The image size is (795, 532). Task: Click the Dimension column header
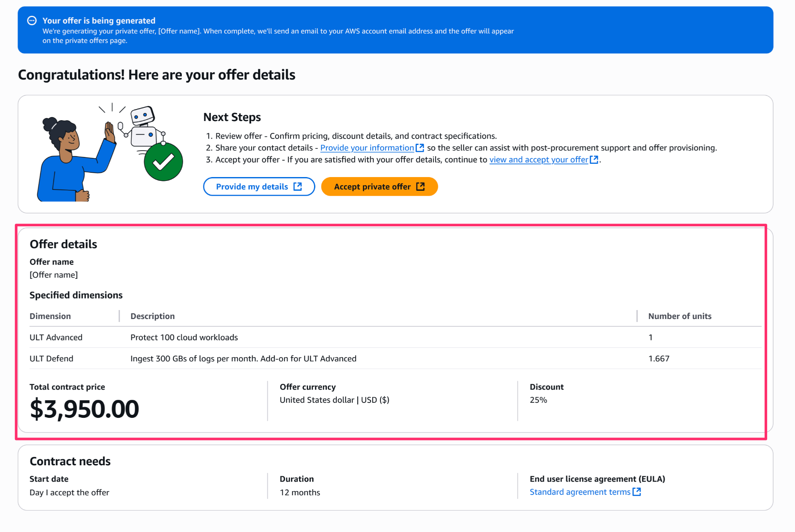pyautogui.click(x=50, y=316)
